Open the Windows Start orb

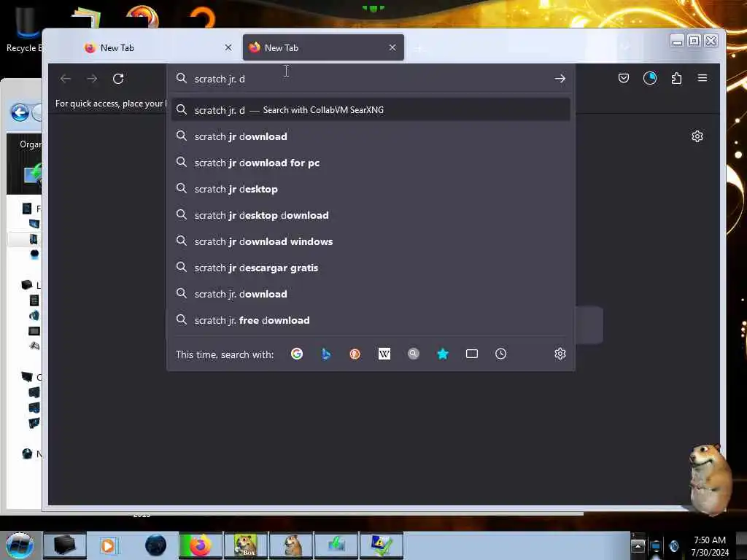[19, 545]
